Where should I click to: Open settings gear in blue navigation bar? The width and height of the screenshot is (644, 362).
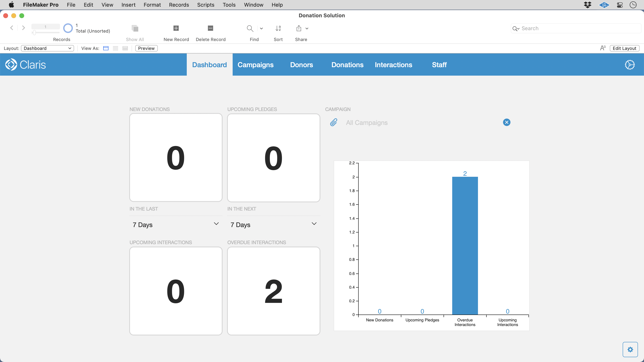point(630,65)
